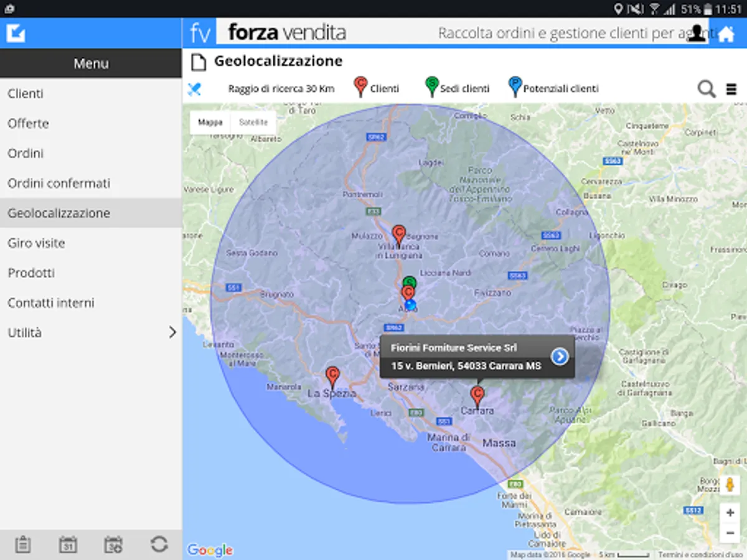The image size is (747, 560).
Task: Tap Raggio di ricerca 30 Km
Action: point(281,89)
